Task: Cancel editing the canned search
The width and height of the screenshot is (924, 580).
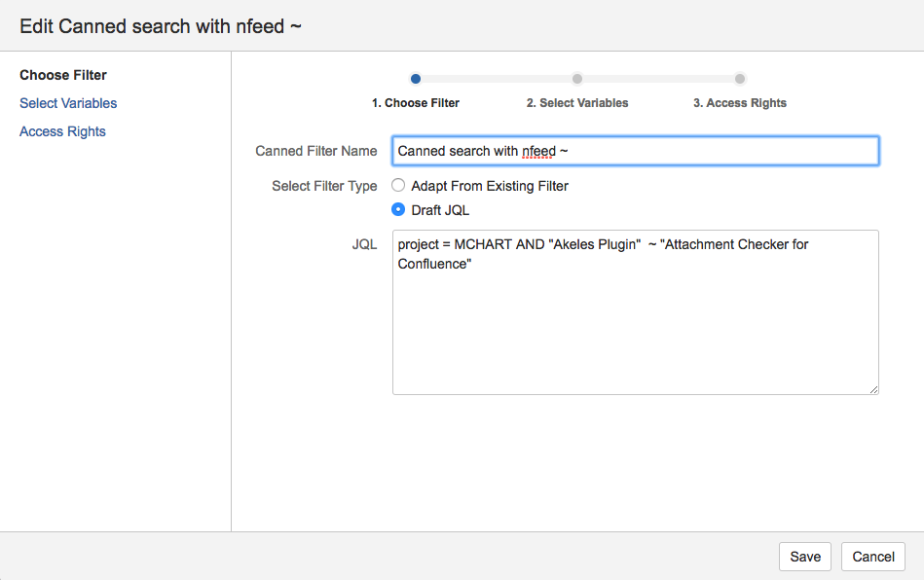Action: [872, 556]
